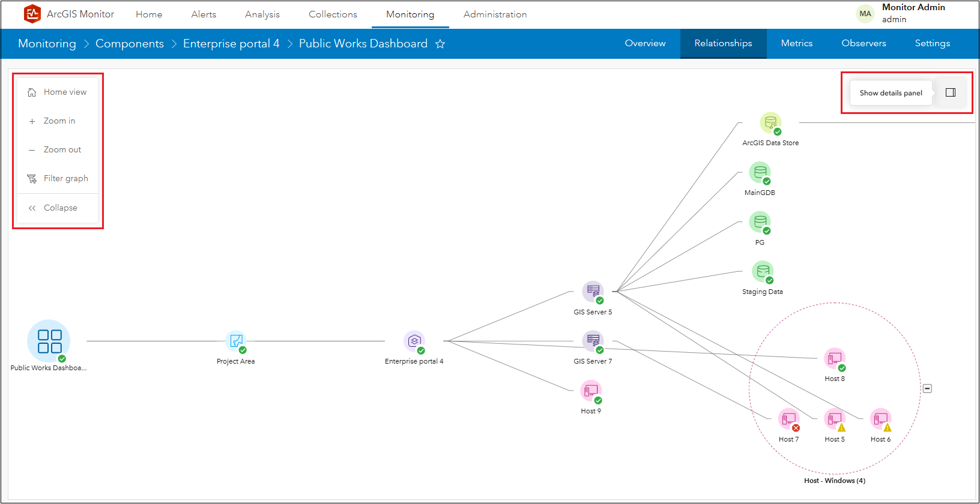Click the Host - Windows (4) group label
The height and width of the screenshot is (504, 980).
pos(835,481)
